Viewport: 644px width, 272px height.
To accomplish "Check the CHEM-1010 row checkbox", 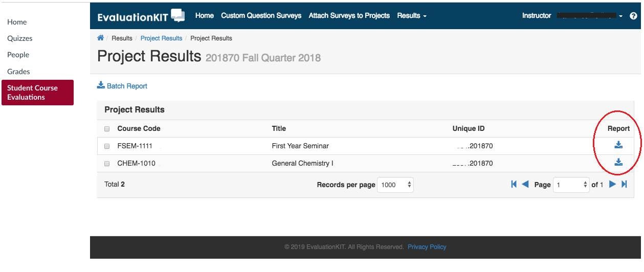I will pyautogui.click(x=107, y=164).
